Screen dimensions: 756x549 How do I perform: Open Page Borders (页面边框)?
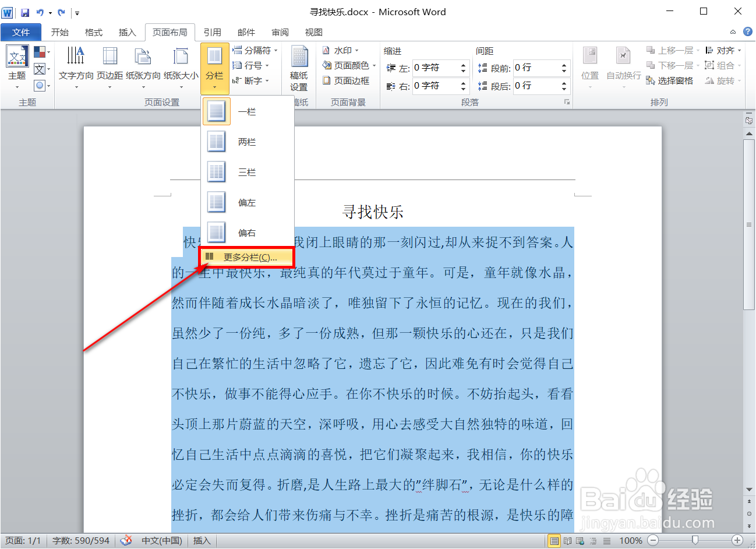349,80
